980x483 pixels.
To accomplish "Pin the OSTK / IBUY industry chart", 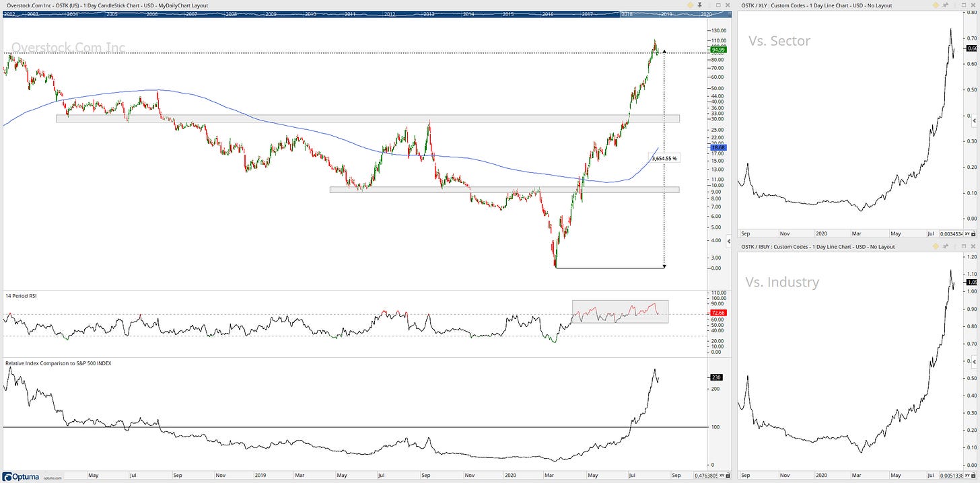I will click(946, 246).
